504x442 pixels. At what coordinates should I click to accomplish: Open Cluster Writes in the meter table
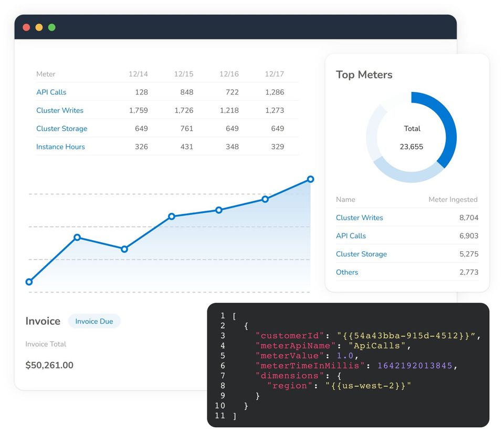(x=60, y=110)
